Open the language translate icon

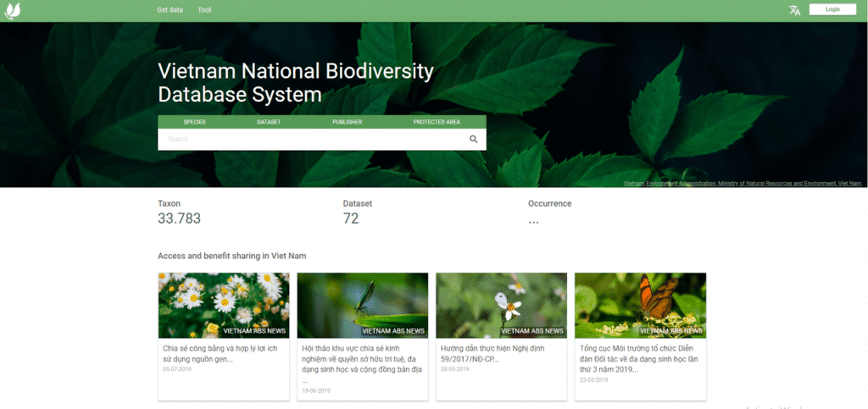pyautogui.click(x=794, y=10)
